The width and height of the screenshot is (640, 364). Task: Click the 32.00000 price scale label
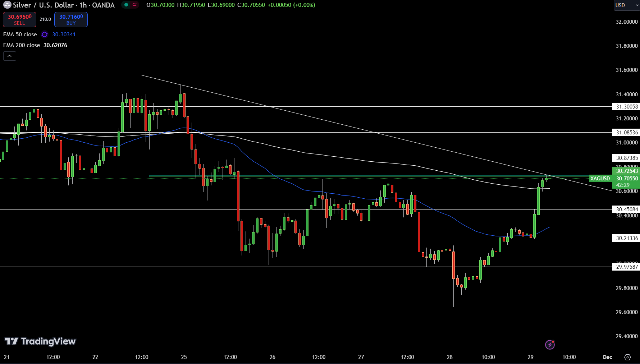coord(627,22)
